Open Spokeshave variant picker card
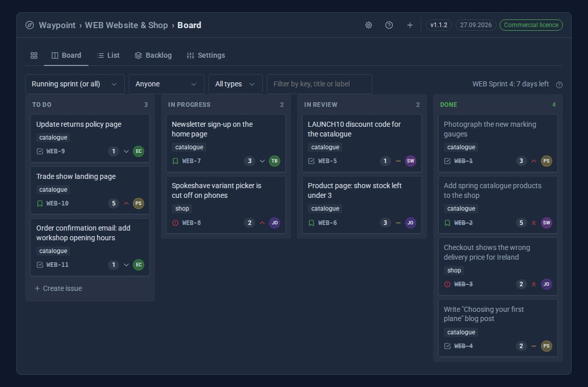Viewport: 588px width, 387px height. [226, 205]
